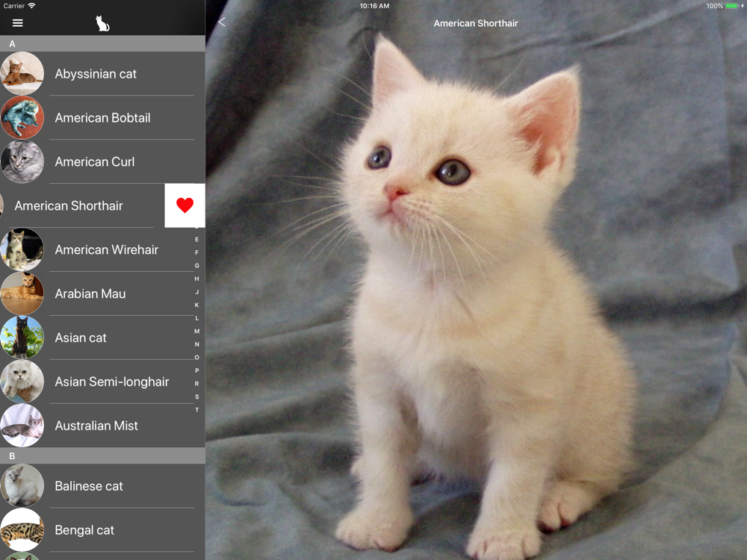Select 'Asian cat' in the breed list
Image resolution: width=747 pixels, height=560 pixels.
pyautogui.click(x=81, y=337)
